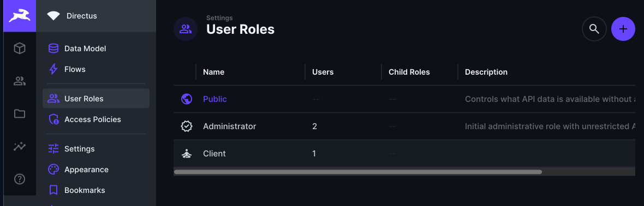This screenshot has width=644, height=206.
Task: Open Bookmarks settings
Action: (x=96, y=190)
